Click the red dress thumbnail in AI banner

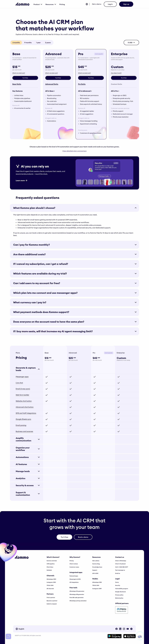pyautogui.click(x=107, y=182)
